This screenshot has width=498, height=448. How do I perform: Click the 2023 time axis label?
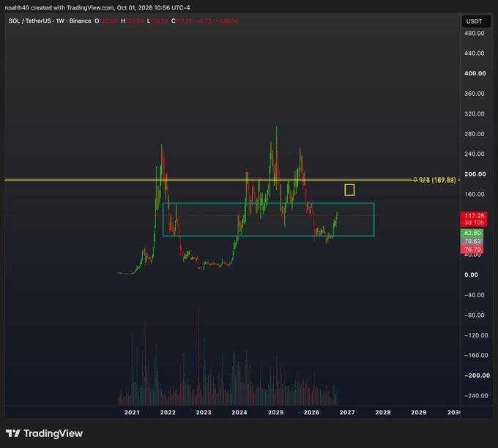click(204, 412)
